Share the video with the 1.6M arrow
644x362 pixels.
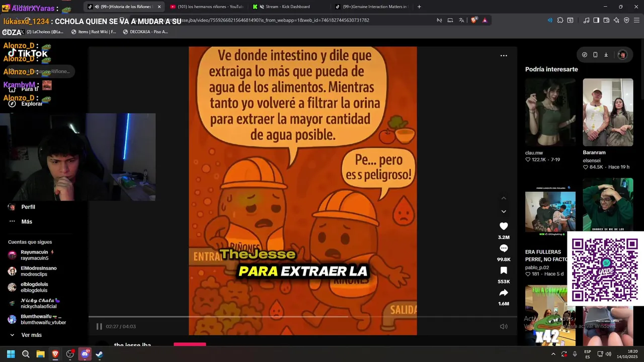pos(504,293)
